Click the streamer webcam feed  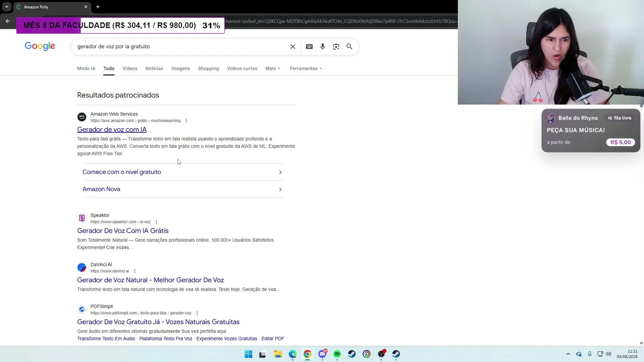(551, 52)
